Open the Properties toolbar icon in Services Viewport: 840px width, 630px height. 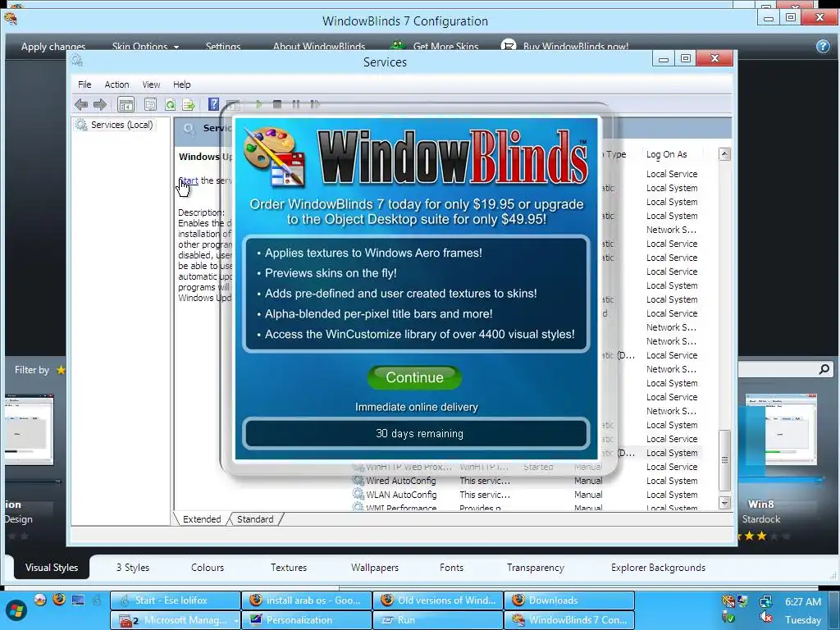tap(151, 104)
